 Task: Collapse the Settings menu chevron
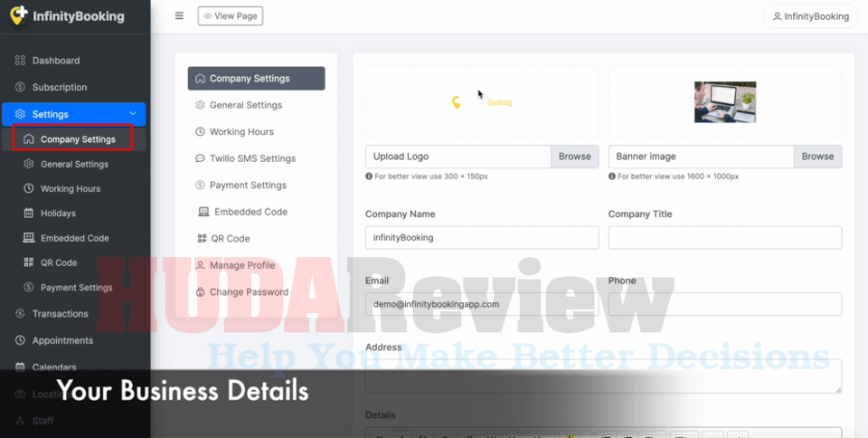(133, 113)
